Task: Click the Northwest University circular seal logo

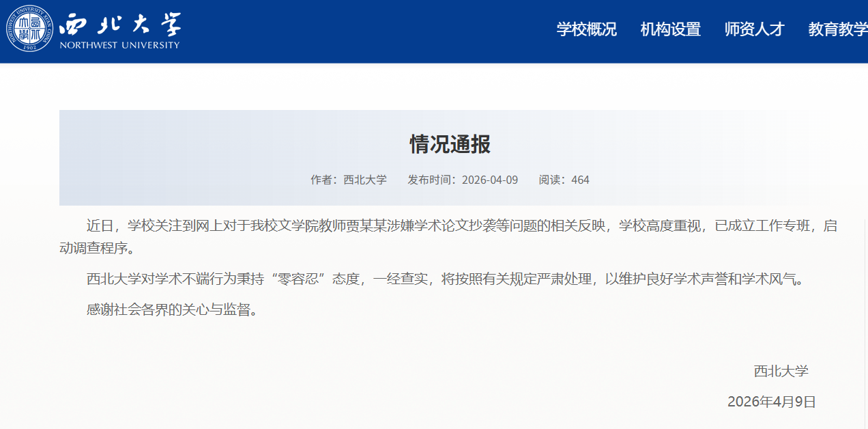Action: click(x=29, y=28)
